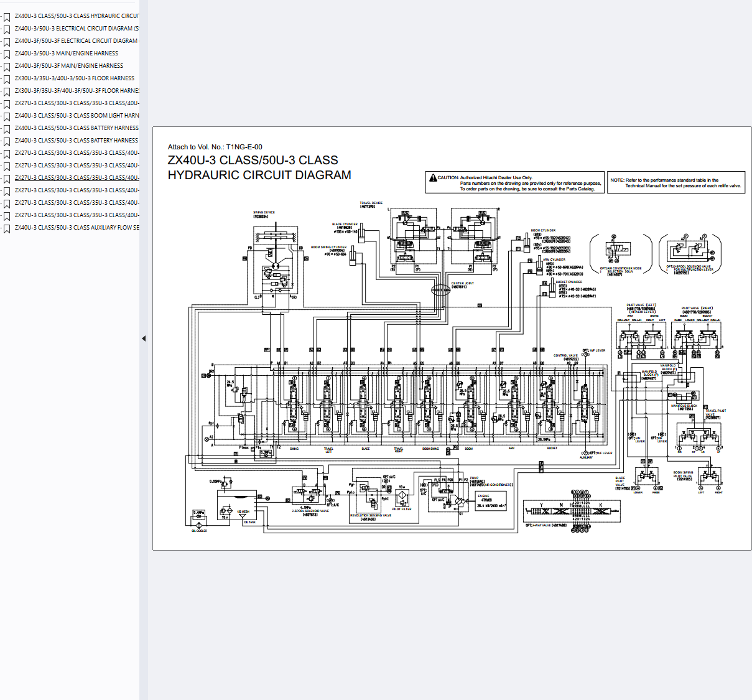Click bookmark icon beside ZX40U-3/50U-3 ELECTRICAL CIRCUIT DIAGRAM
The height and width of the screenshot is (700, 752).
[7, 29]
